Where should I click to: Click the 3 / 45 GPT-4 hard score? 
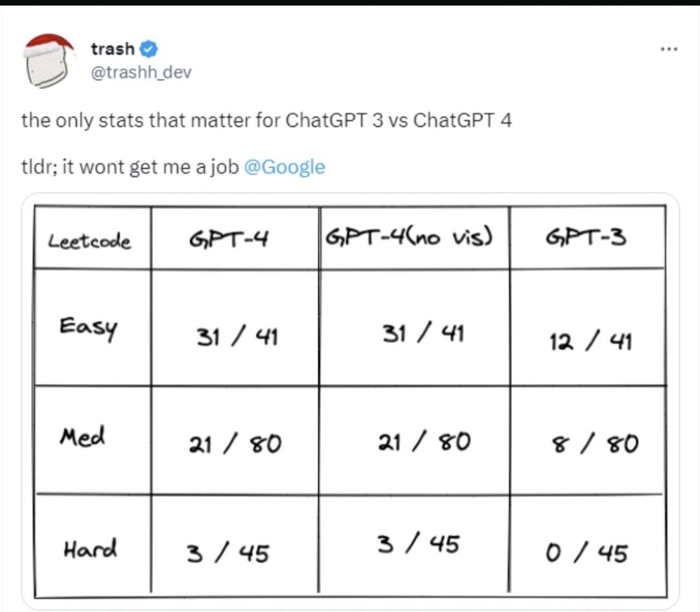(x=228, y=553)
